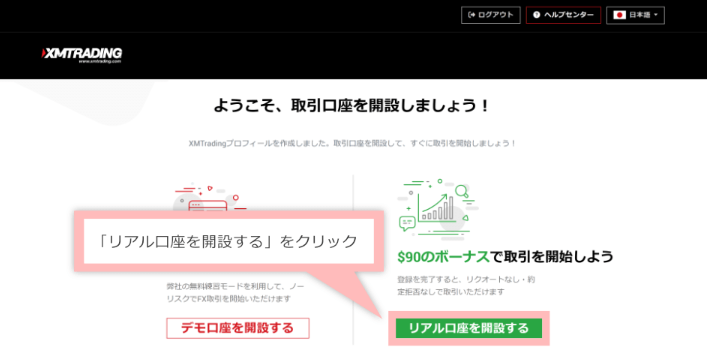Image resolution: width=707 pixels, height=364 pixels.
Task: Click the logout arrow icon
Action: pos(472,15)
